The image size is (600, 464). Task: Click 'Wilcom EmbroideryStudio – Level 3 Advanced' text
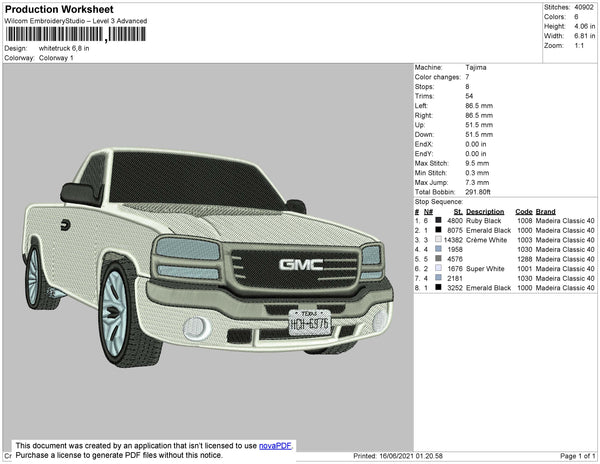[76, 21]
